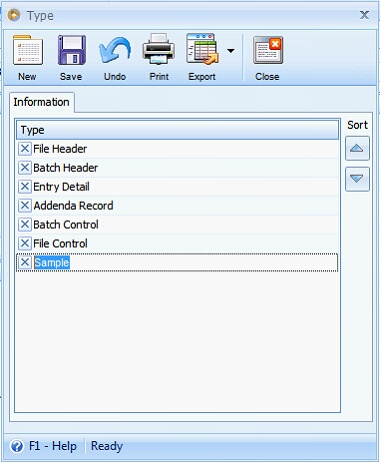The width and height of the screenshot is (381, 464).
Task: Move selected row down with Sort arrow
Action: (x=357, y=179)
